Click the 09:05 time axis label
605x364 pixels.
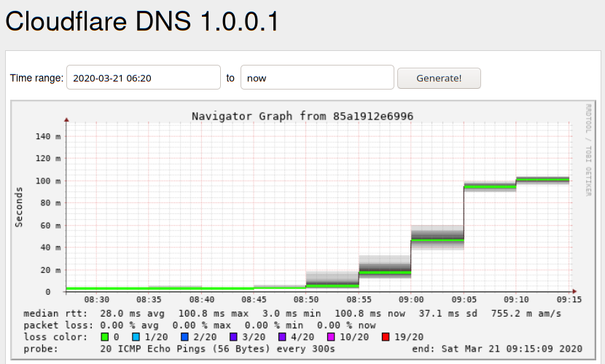(464, 299)
